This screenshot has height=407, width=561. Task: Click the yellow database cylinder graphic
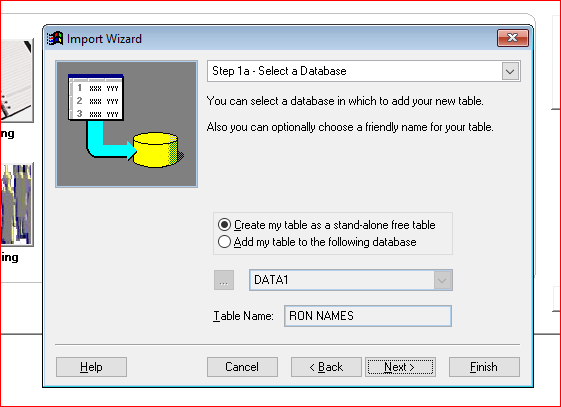(x=156, y=149)
